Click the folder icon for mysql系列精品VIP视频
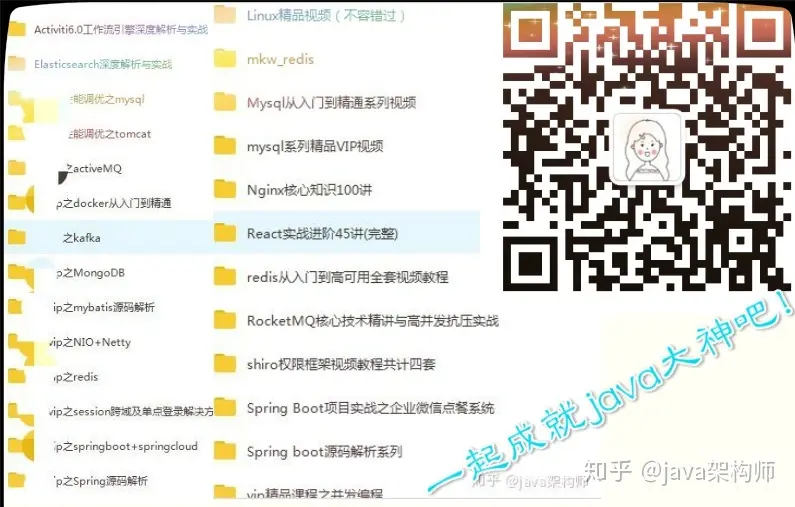 coord(225,146)
